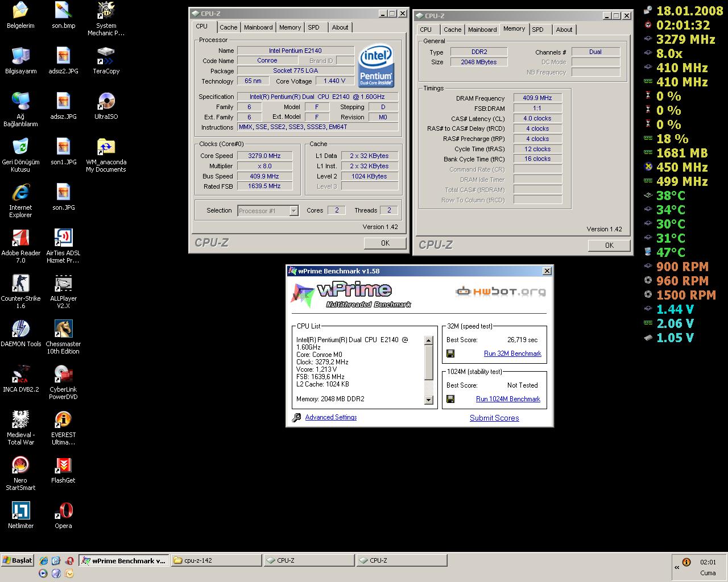Run 32M Benchmark link

[x=512, y=354]
